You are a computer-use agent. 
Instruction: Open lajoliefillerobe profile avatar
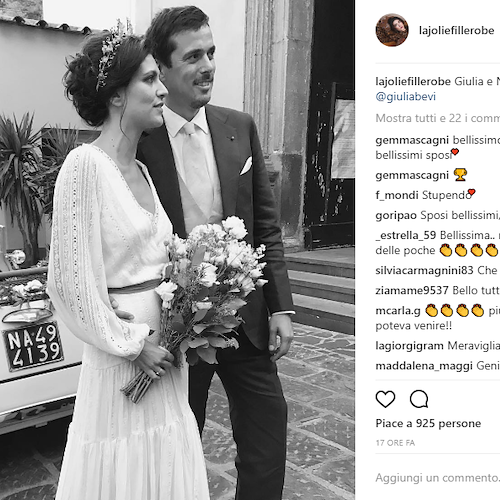tap(392, 30)
